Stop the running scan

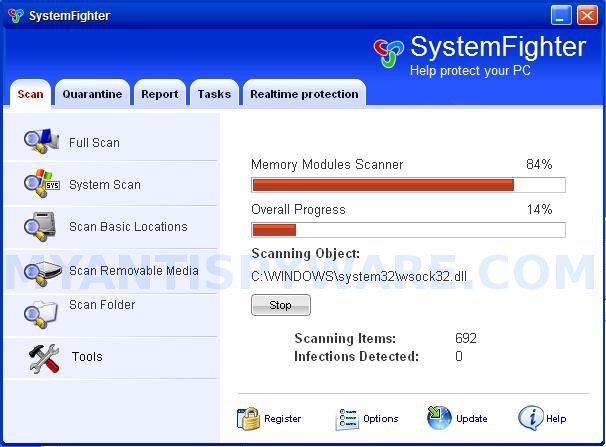(x=281, y=305)
